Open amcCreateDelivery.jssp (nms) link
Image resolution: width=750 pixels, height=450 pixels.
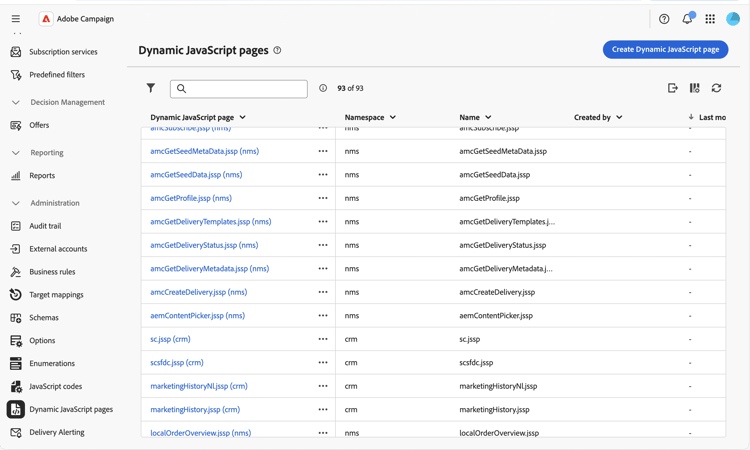click(x=199, y=292)
